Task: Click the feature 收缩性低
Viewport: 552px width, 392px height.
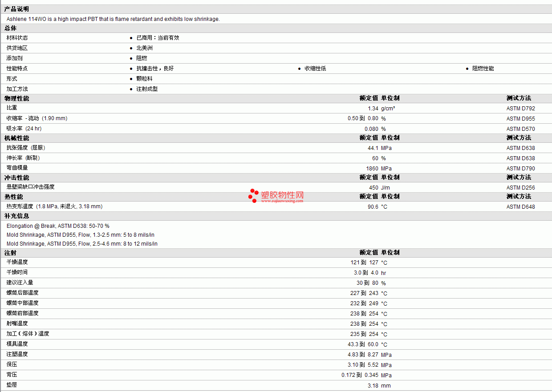Action: tap(315, 69)
